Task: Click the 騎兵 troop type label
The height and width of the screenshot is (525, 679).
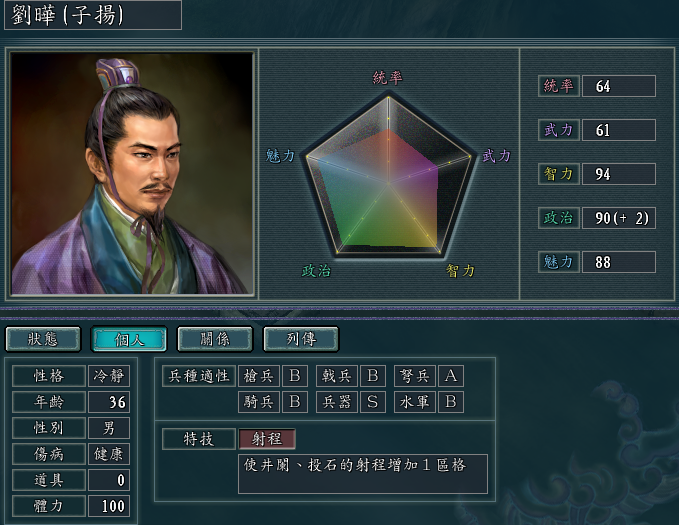Action: [x=259, y=402]
